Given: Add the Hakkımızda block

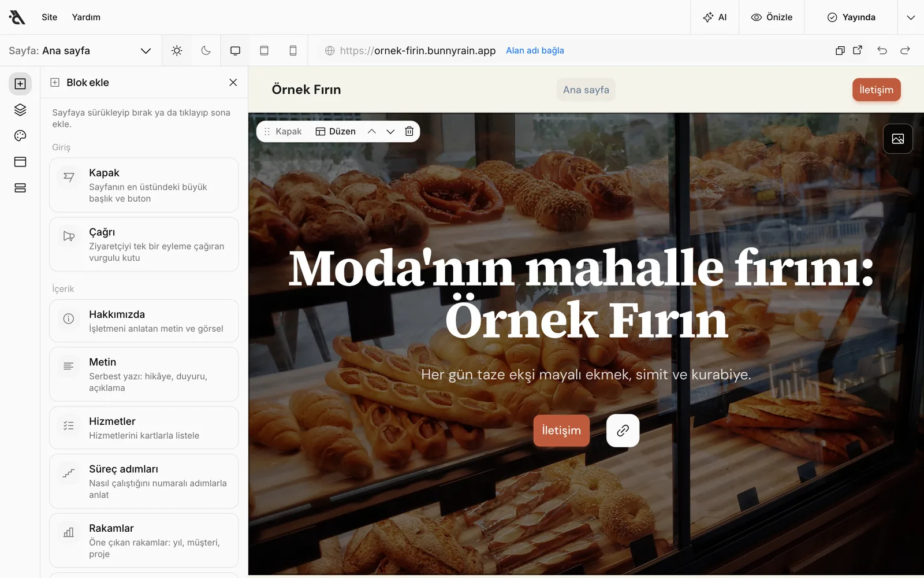Looking at the screenshot, I should click(144, 321).
